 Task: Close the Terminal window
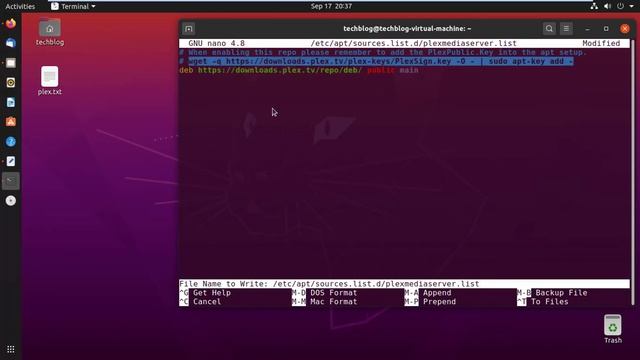(625, 29)
